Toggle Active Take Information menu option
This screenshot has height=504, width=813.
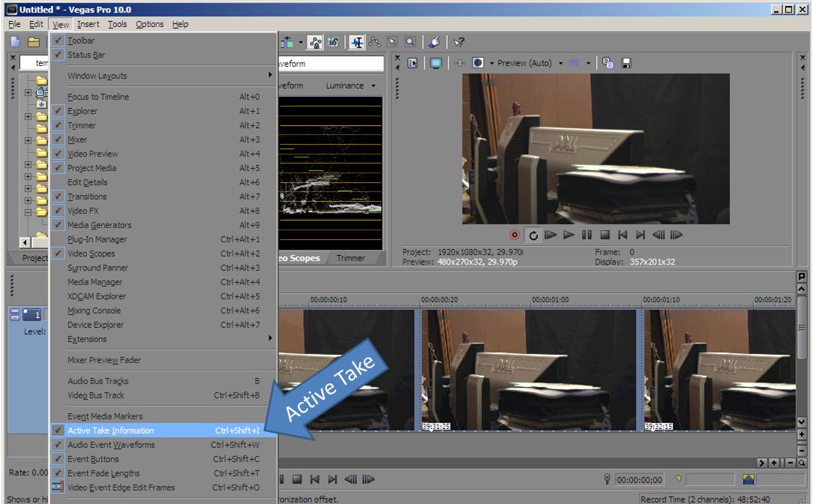coord(110,430)
